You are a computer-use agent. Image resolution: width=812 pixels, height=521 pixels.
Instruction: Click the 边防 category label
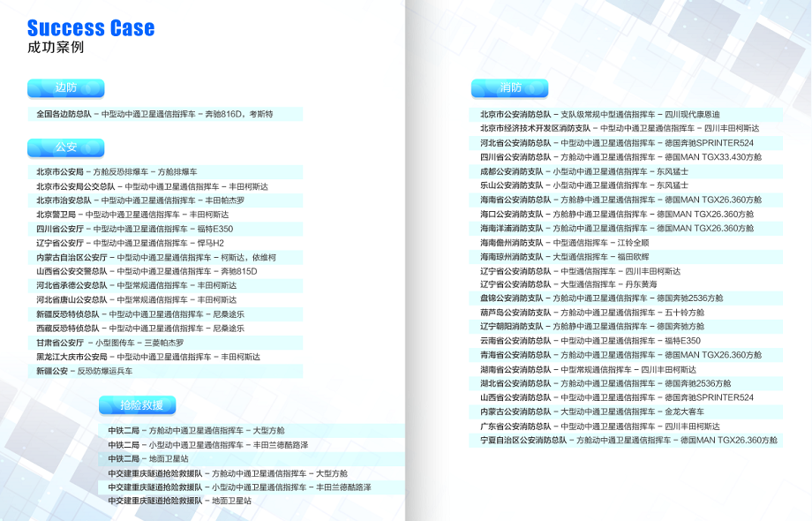(66, 88)
